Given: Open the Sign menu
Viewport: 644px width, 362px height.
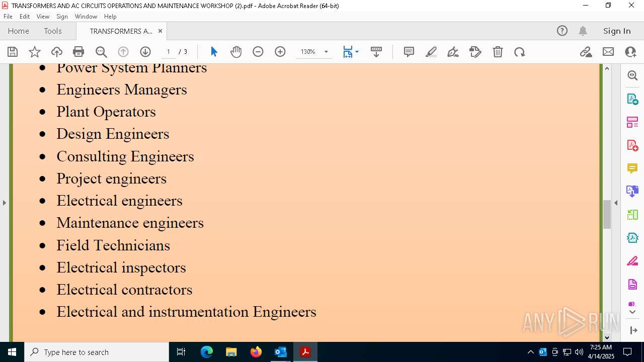Looking at the screenshot, I should point(62,17).
